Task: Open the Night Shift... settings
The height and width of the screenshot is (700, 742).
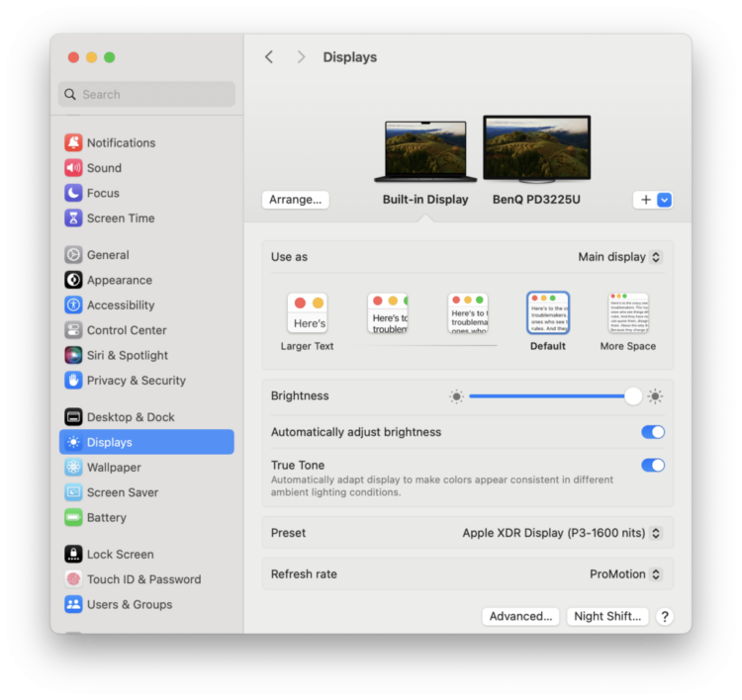Action: 607,616
